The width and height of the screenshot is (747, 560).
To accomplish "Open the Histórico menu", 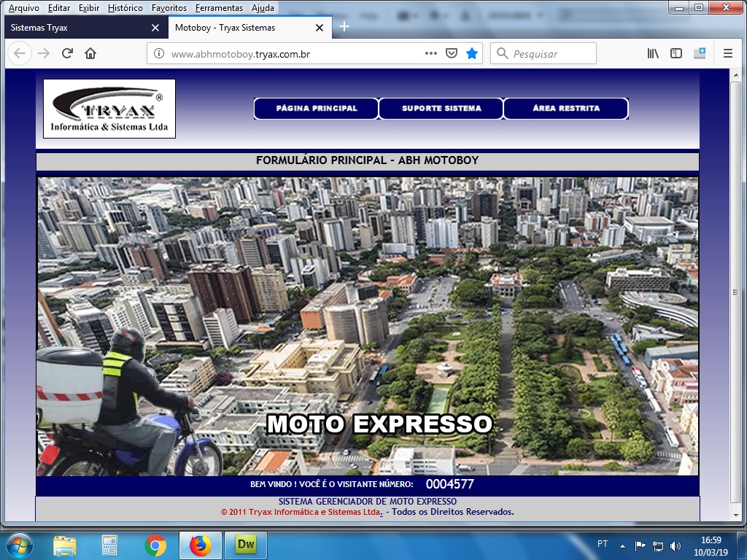I will click(x=125, y=8).
